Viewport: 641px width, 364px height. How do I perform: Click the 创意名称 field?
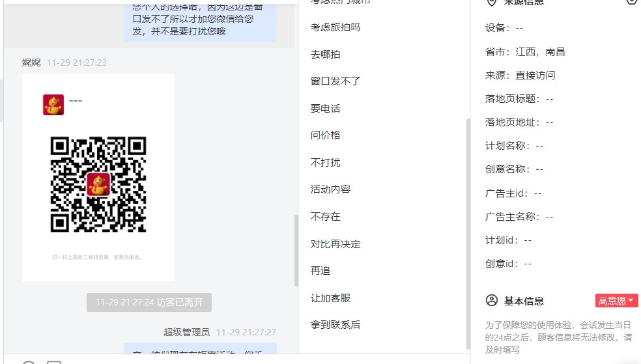[514, 169]
